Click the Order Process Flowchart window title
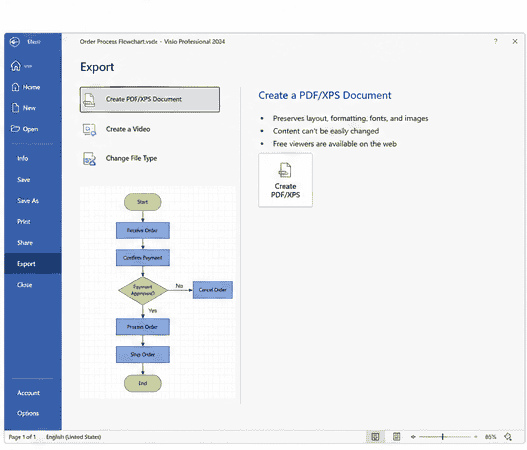Viewport: 527px width, 450px height. 152,42
